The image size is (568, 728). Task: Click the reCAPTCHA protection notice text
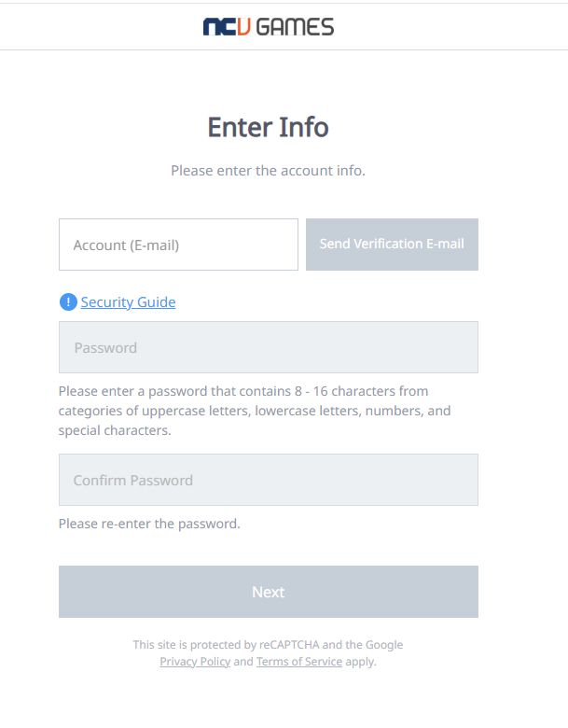coord(269,653)
